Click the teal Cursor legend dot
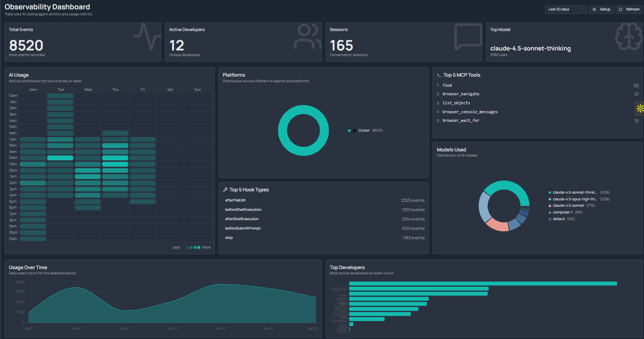 [x=349, y=130]
